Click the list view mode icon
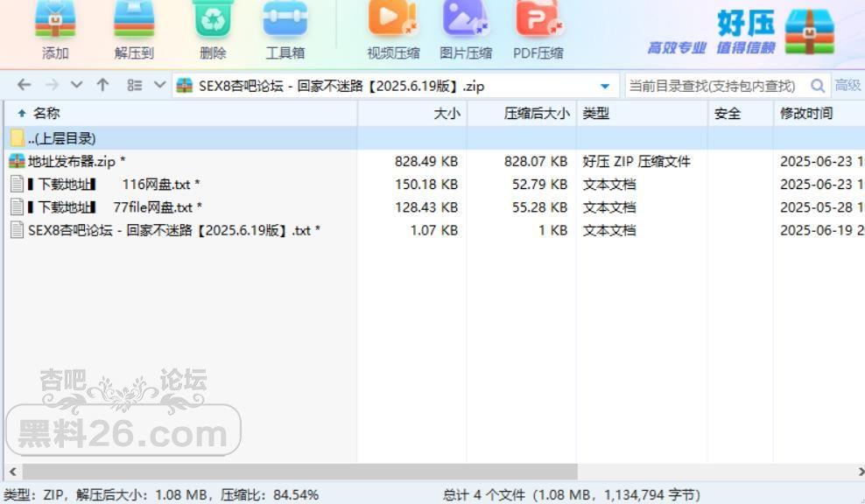Screen dimensions: 865x504 [x=134, y=85]
